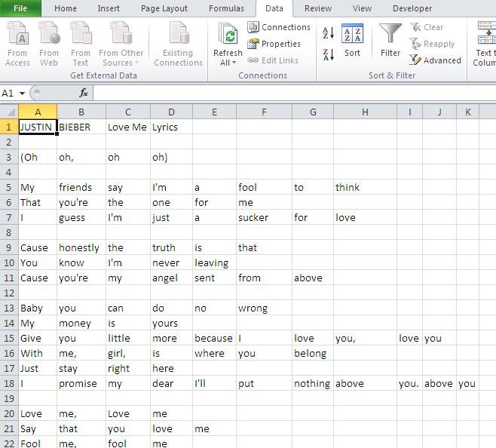The width and height of the screenshot is (496, 448).
Task: Select cell B1 containing BIEBER
Action: (x=81, y=127)
